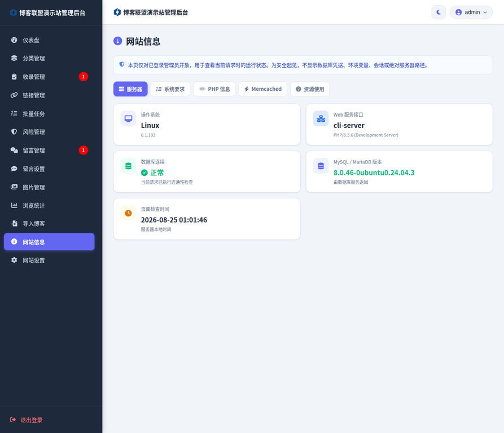Click the 服务器本地时间 caption
Screen dimensions: 504x433
coord(156,229)
